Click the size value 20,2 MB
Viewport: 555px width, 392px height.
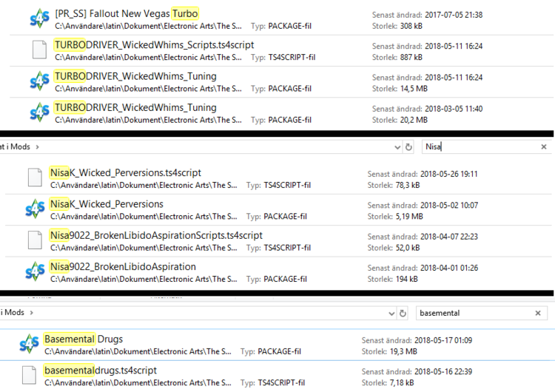414,120
